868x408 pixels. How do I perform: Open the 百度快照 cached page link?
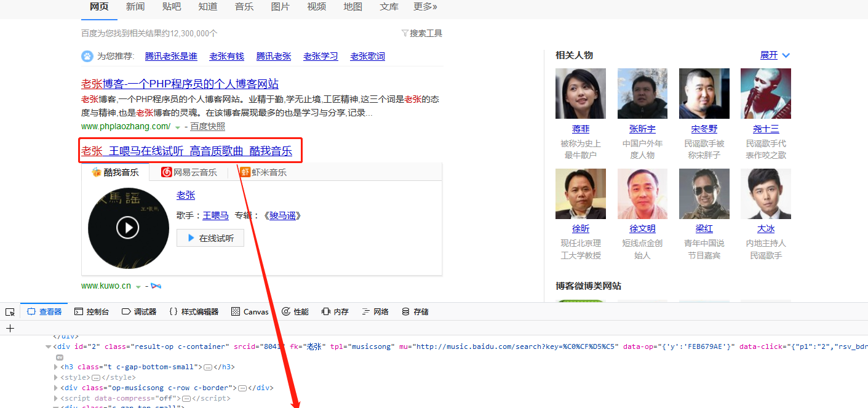(207, 127)
